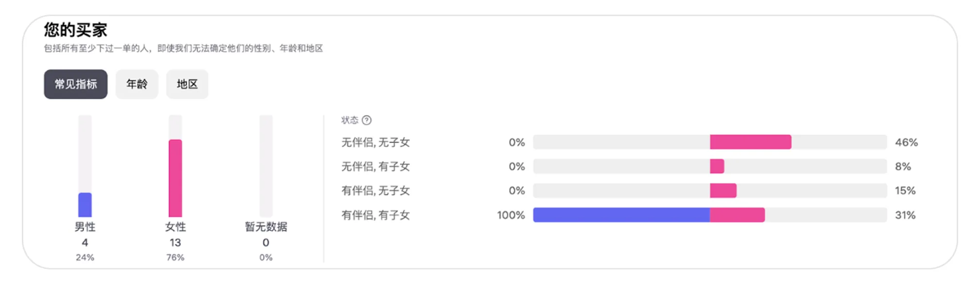
Task: Click the blue 男性 bar
Action: [85, 205]
